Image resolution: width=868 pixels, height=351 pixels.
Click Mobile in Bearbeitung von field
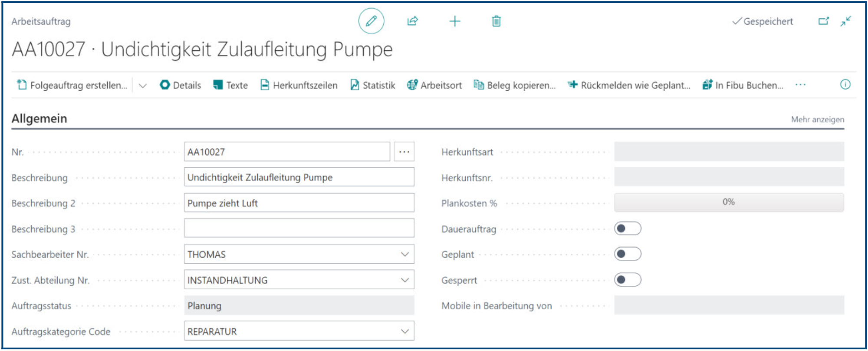click(729, 305)
